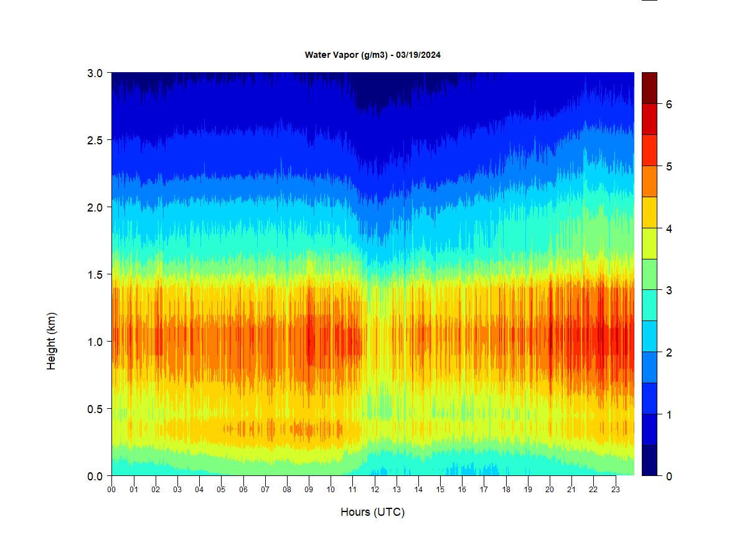Click the Hours (UTC) axis label
747x560 pixels.
pos(372,512)
